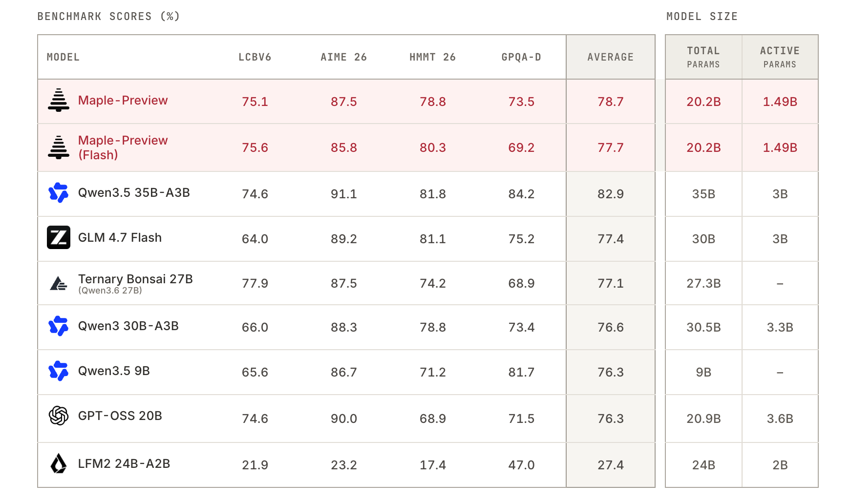
Task: Click the GLM 4.7 Flash Z icon
Action: 59,237
